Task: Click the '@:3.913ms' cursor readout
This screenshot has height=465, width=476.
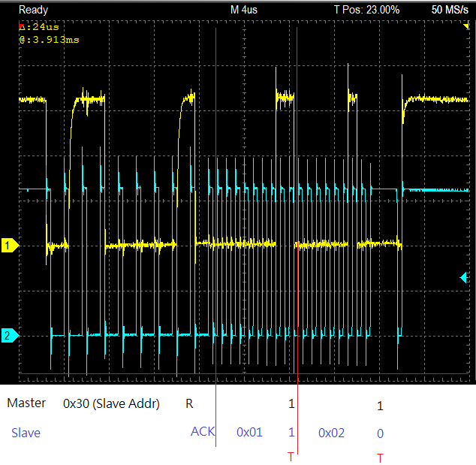Action: (50, 40)
